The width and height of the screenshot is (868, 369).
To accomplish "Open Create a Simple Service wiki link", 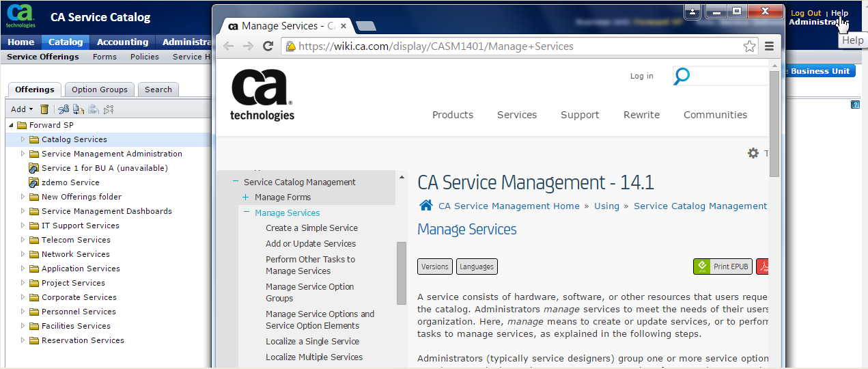I will (x=311, y=228).
